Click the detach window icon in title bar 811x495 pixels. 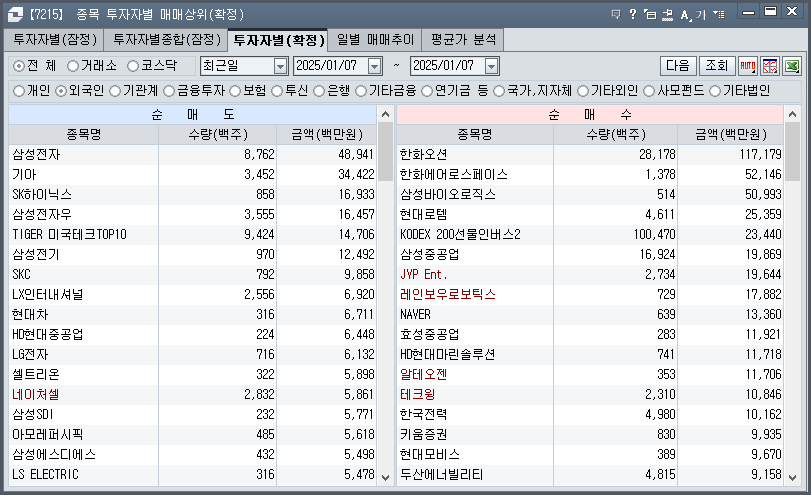(x=650, y=14)
